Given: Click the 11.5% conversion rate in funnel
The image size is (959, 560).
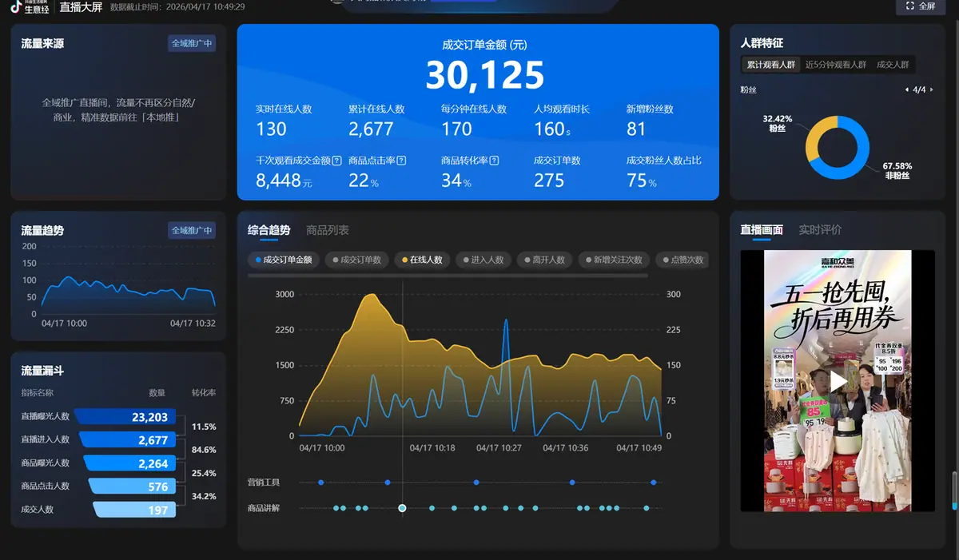Looking at the screenshot, I should click(204, 427).
